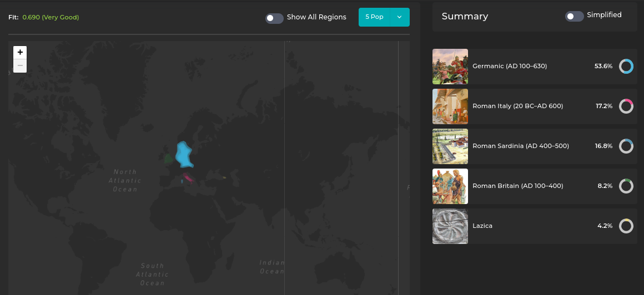The image size is (644, 295).
Task: Click the 17.2% value
Action: (x=604, y=106)
